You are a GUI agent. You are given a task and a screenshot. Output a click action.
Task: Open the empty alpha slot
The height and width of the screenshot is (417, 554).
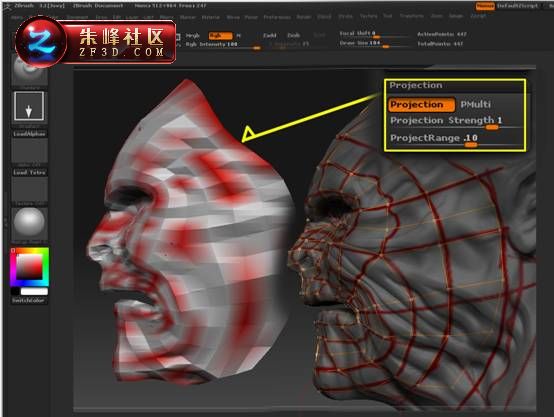coord(30,151)
